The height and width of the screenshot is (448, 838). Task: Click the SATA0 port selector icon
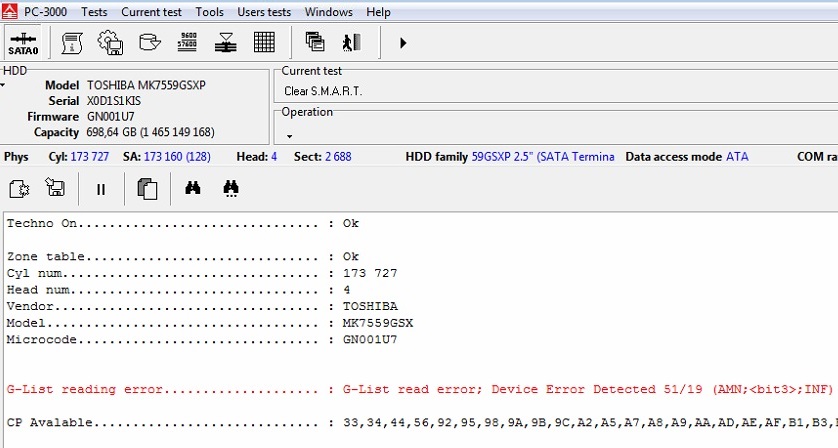click(x=22, y=43)
